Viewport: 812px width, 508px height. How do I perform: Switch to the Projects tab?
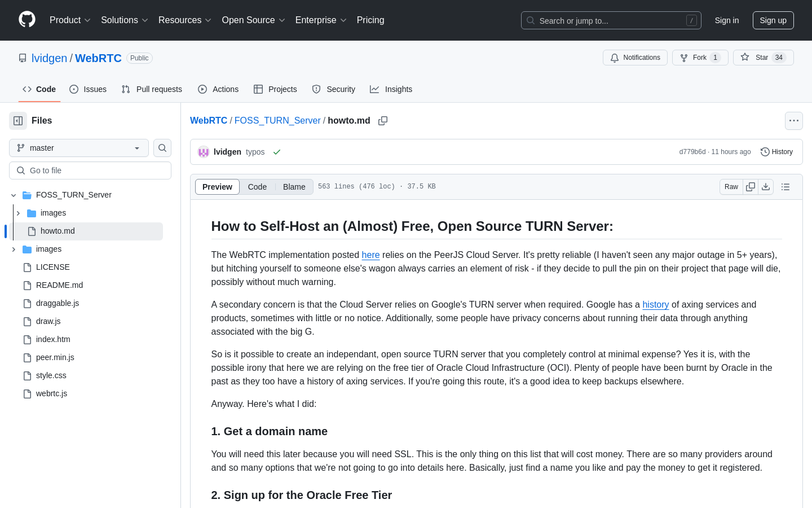tap(275, 89)
